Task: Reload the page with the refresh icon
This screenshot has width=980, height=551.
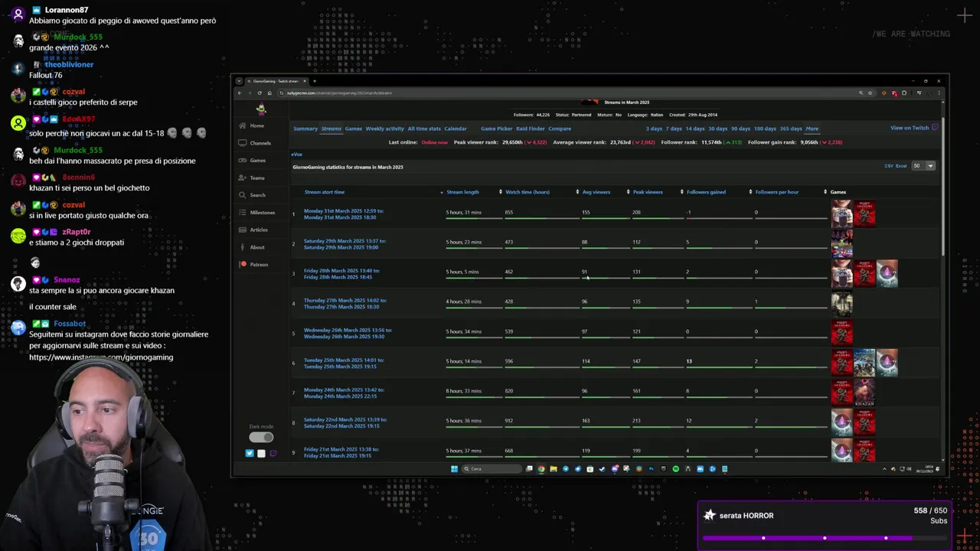Action: click(260, 93)
